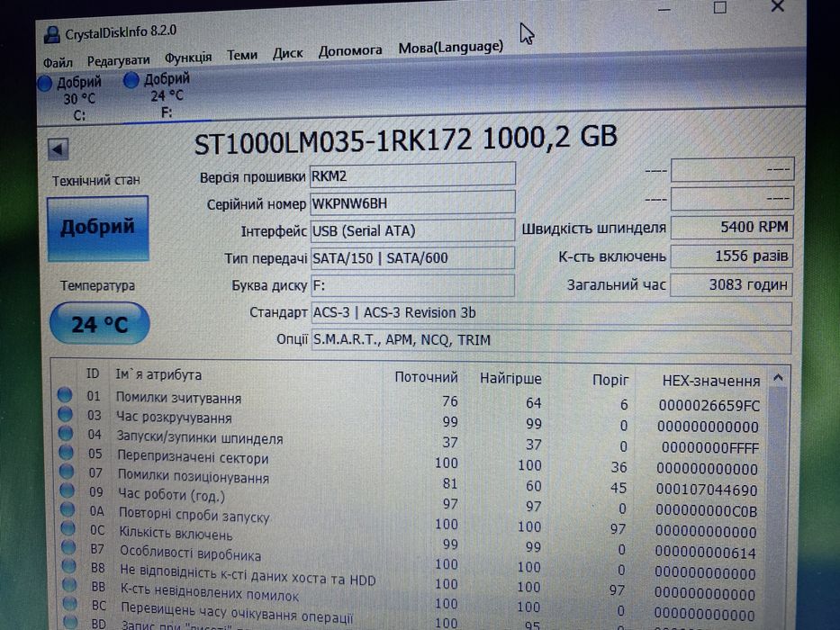The height and width of the screenshot is (630, 840).
Task: Click the disk model title ST1000LM035-1RK172
Action: pos(333,142)
